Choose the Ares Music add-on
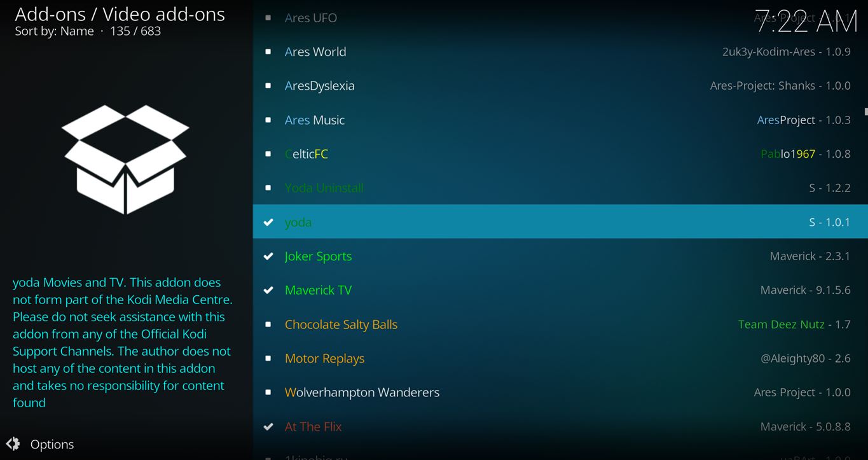 315,120
